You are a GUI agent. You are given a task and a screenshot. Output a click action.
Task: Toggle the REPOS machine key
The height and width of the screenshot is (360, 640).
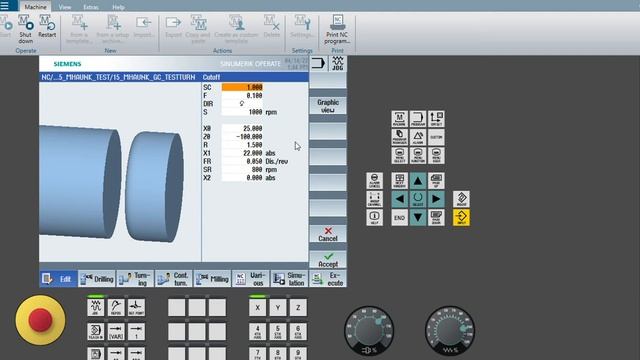pyautogui.click(x=116, y=307)
